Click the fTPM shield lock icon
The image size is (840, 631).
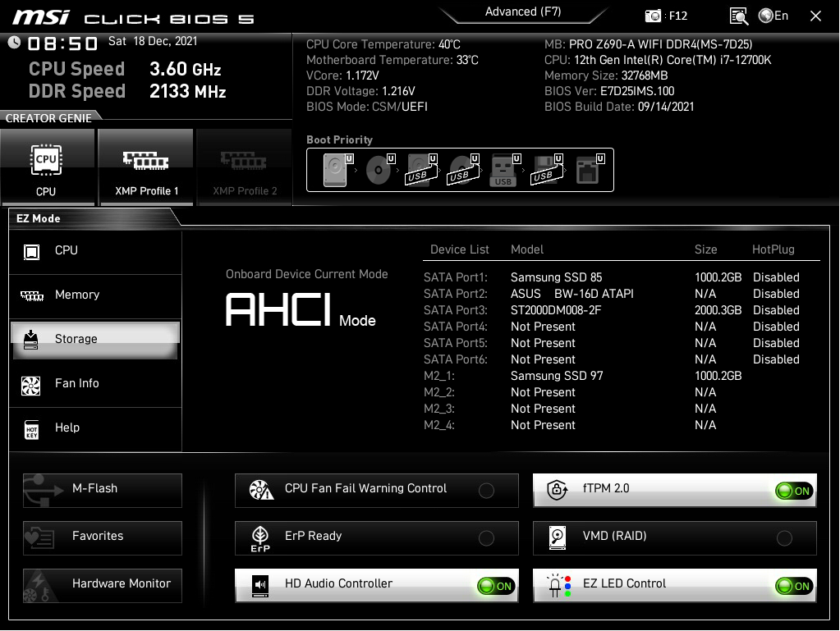(558, 490)
